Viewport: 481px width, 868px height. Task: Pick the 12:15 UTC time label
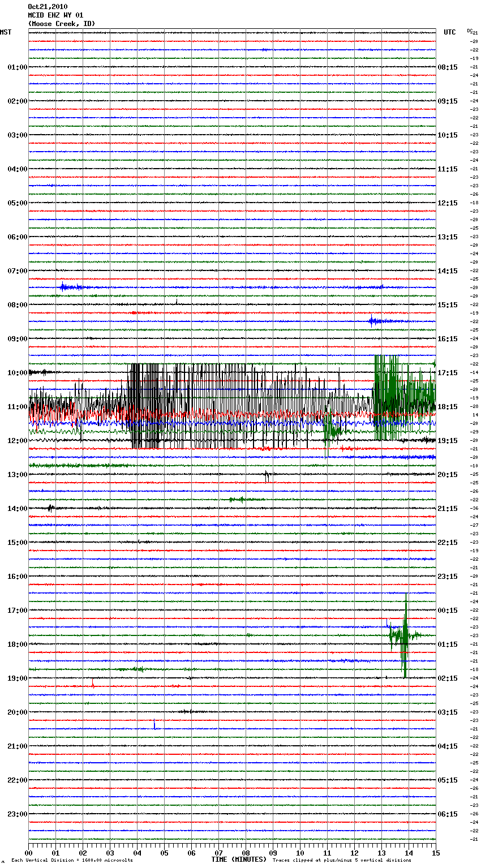[448, 203]
